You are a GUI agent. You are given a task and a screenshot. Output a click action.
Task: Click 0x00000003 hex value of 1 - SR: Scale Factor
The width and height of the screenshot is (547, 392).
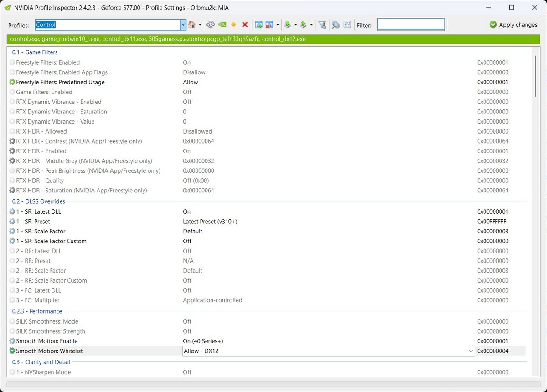(493, 232)
